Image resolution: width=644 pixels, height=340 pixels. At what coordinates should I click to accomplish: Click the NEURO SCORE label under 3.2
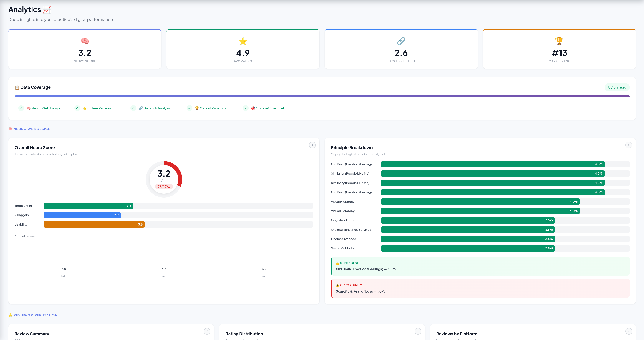(x=85, y=61)
